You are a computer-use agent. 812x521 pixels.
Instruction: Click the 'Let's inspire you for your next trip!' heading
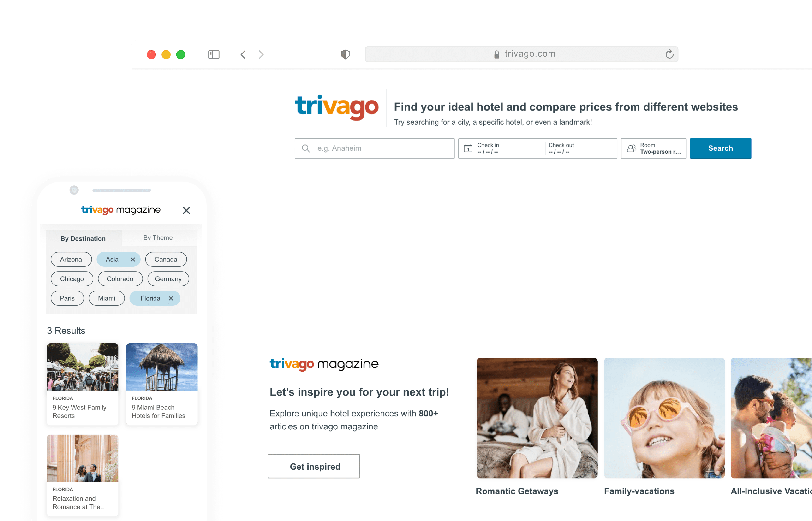click(359, 392)
